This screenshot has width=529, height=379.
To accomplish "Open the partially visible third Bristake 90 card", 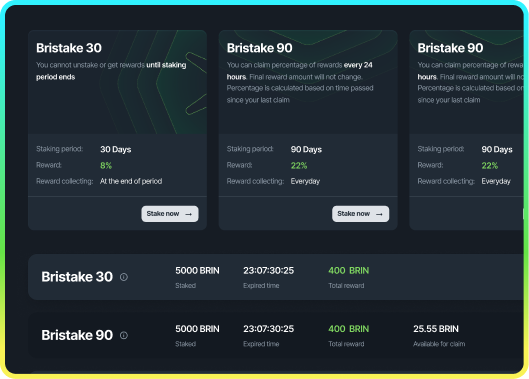I will click(466, 130).
